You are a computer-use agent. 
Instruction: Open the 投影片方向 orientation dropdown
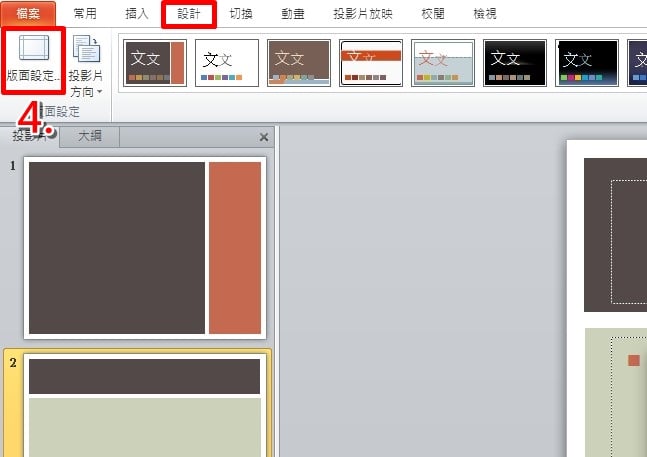(x=86, y=66)
